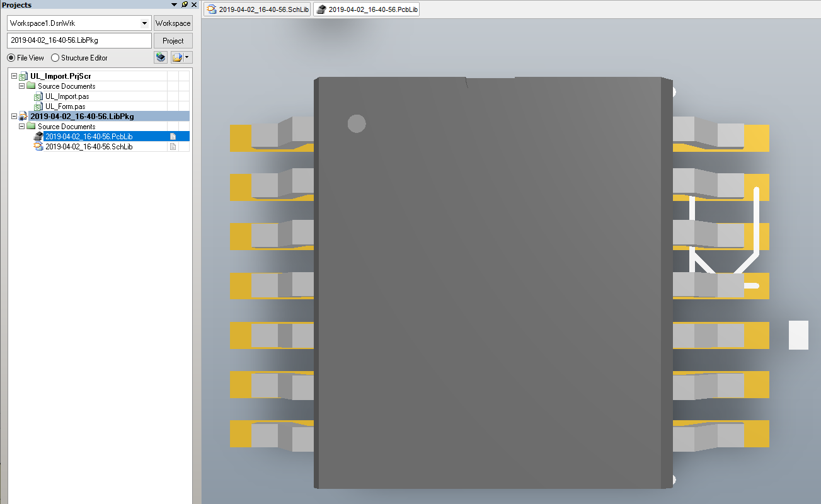
Task: Collapse Source Documents under the LibPkg project
Action: click(x=21, y=125)
